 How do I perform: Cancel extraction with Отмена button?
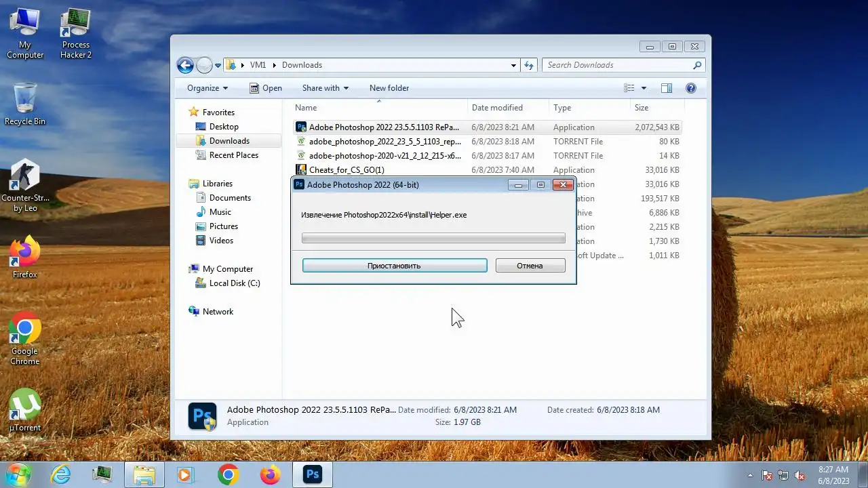pyautogui.click(x=530, y=266)
